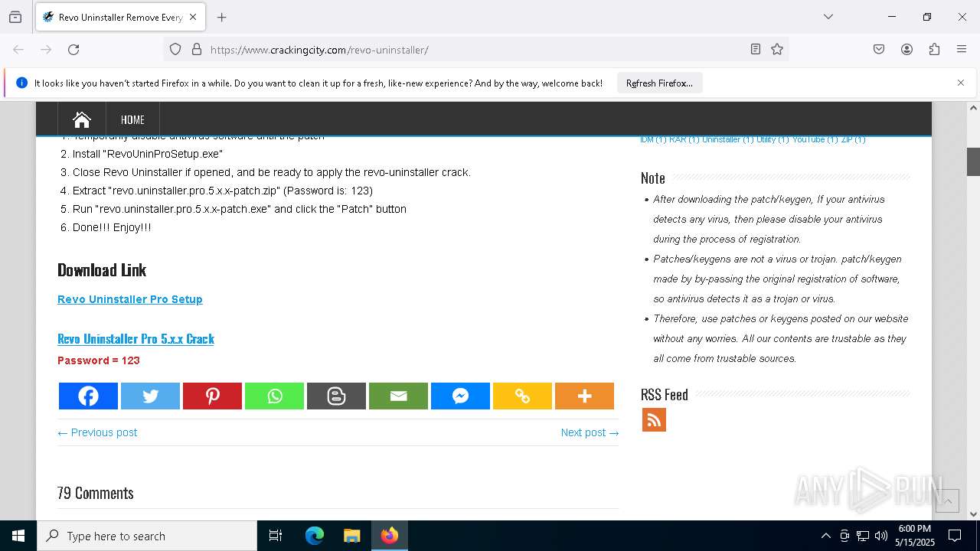Open more sharing options (plus icon)

pos(584,396)
